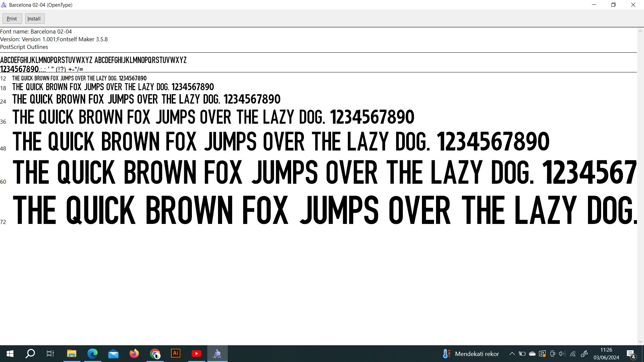Open Google Chrome from the taskbar
This screenshot has height=362, width=644.
click(x=155, y=353)
